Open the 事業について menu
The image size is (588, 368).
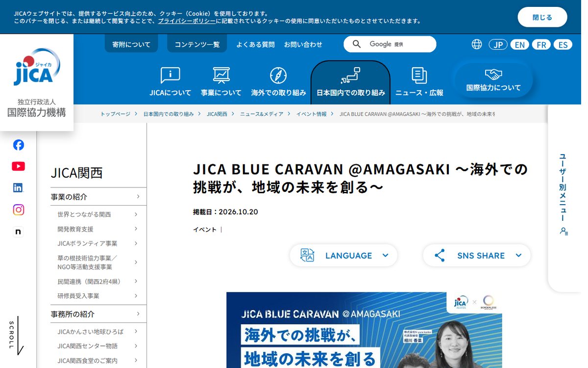click(x=221, y=82)
